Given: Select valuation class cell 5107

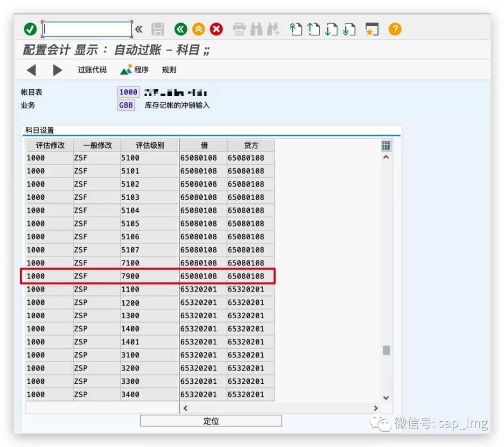Looking at the screenshot, I should coord(149,250).
